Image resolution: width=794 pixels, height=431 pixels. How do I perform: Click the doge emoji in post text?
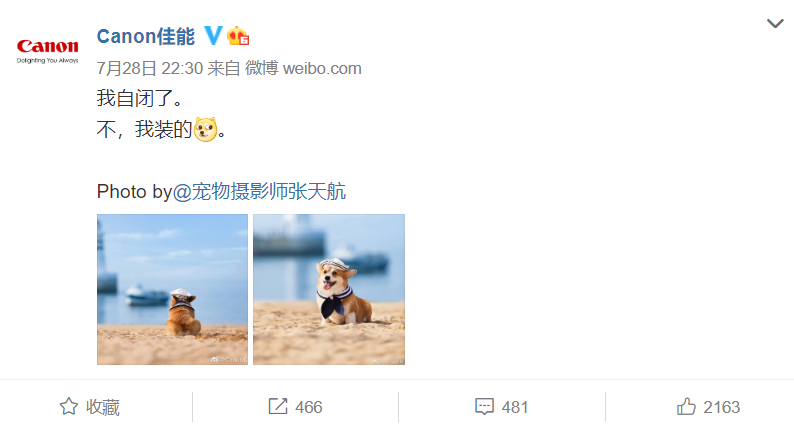tap(205, 130)
